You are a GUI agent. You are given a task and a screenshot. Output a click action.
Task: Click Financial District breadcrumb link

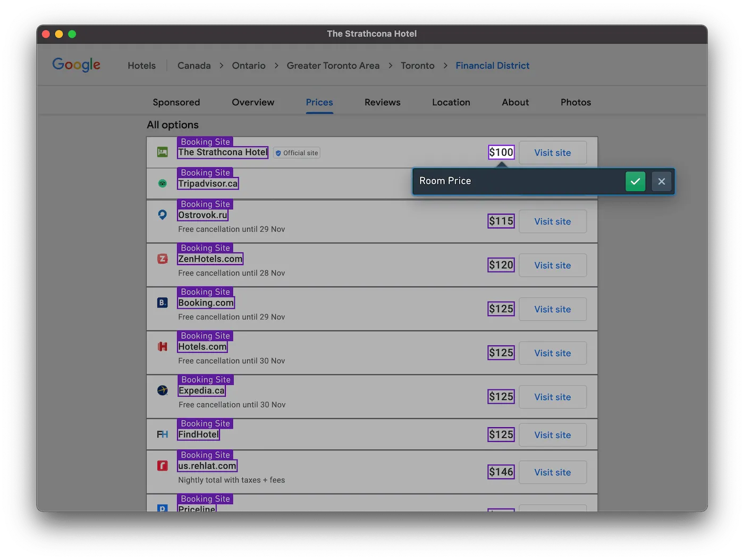click(x=493, y=65)
